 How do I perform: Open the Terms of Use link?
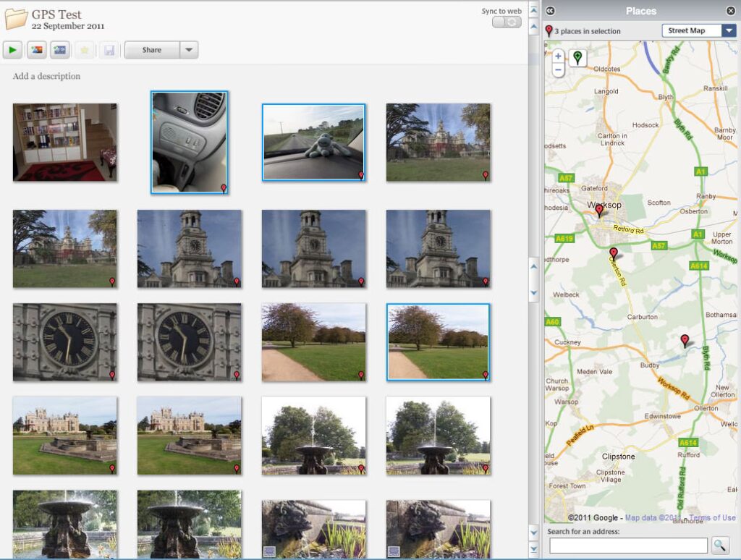711,517
